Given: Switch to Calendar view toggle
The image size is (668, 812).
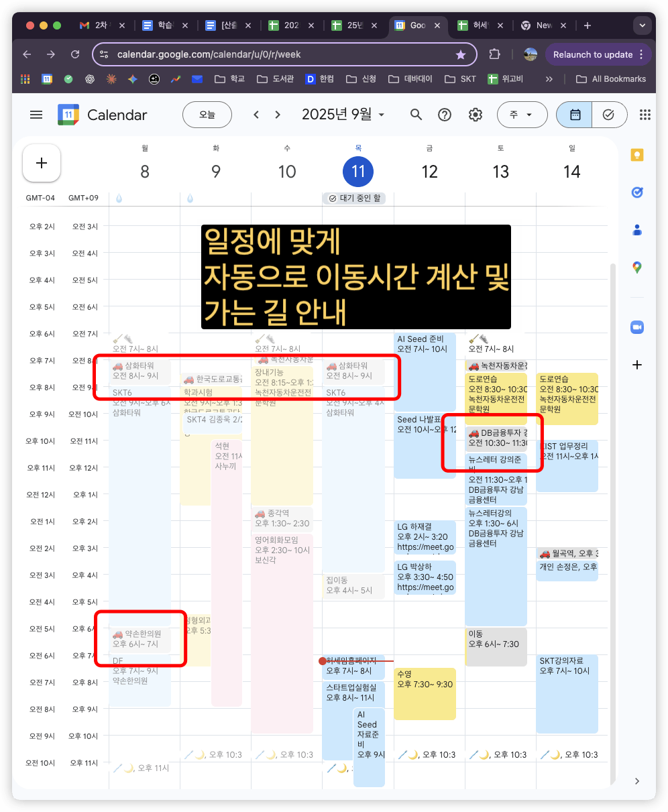Looking at the screenshot, I should [x=575, y=115].
